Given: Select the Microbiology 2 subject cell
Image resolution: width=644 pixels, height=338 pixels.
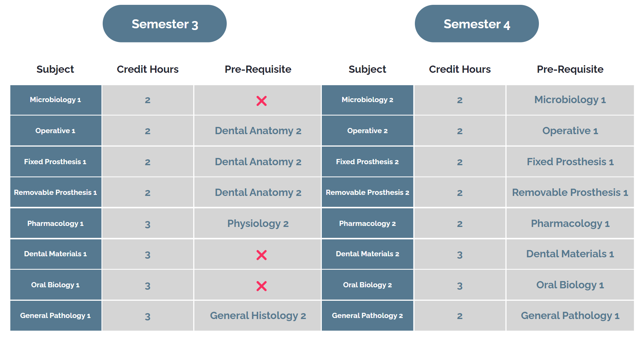Looking at the screenshot, I should coord(367,100).
